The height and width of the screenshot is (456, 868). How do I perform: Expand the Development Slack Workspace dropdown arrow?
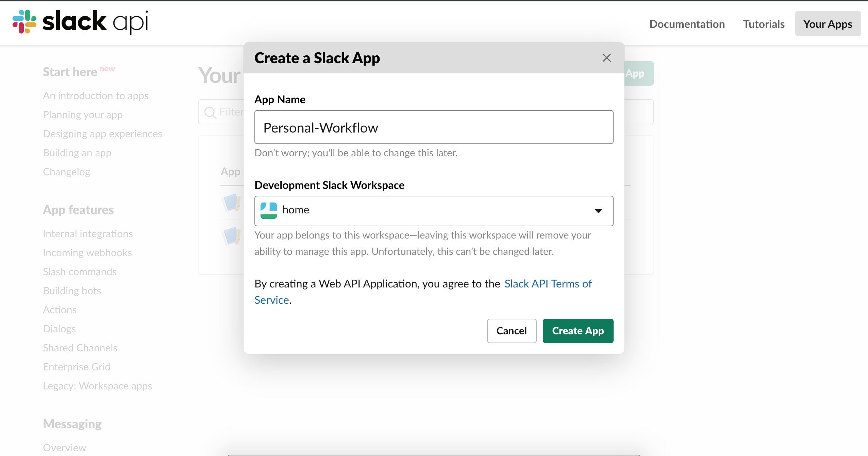click(x=598, y=211)
